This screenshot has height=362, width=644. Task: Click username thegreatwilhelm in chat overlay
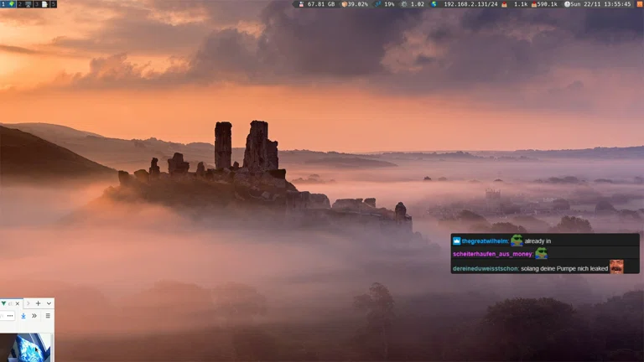coord(485,240)
